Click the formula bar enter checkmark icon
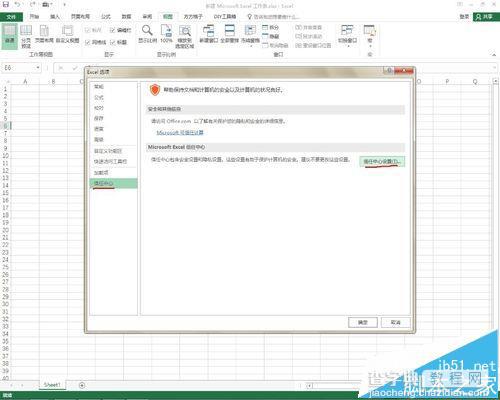 tap(75, 68)
